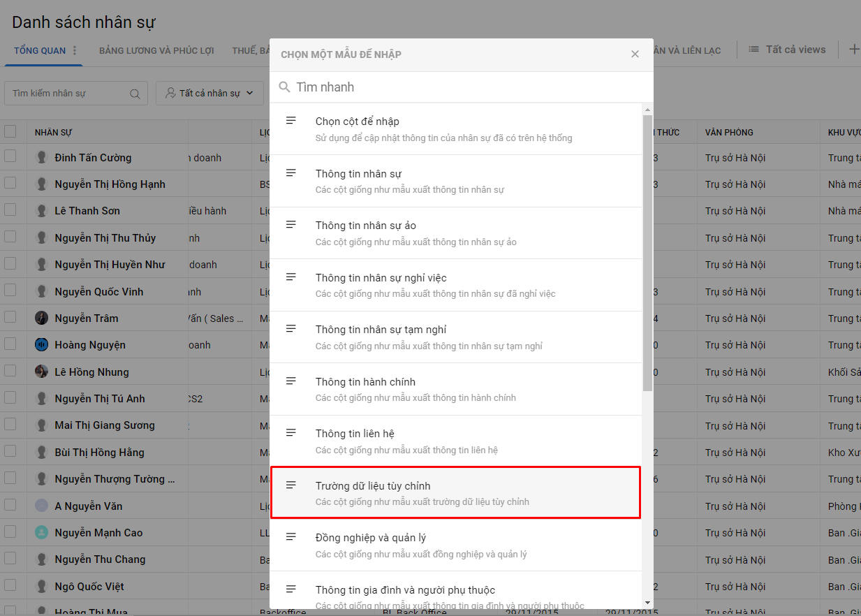861x616 pixels.
Task: Focus the Tìm nhanh search field
Action: pyautogui.click(x=462, y=87)
